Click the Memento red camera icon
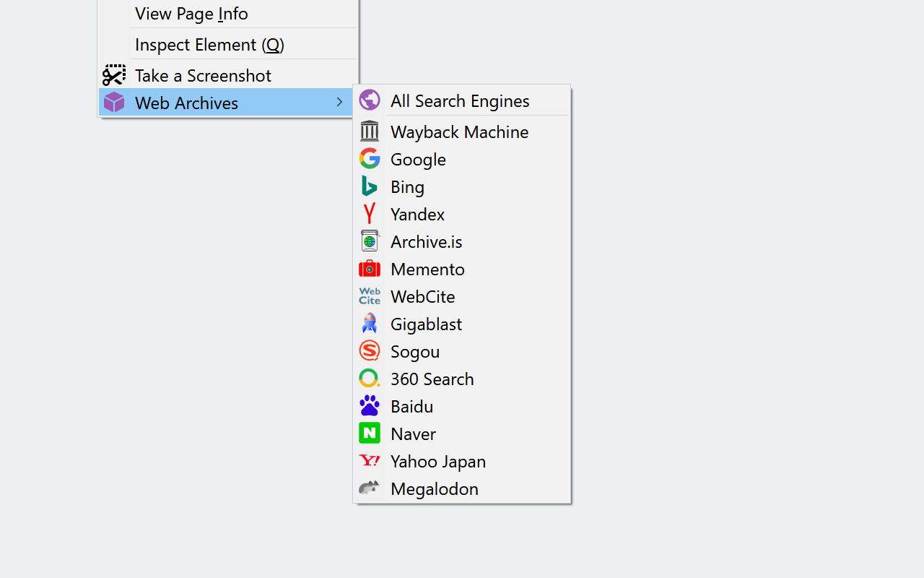924x578 pixels. 370,268
